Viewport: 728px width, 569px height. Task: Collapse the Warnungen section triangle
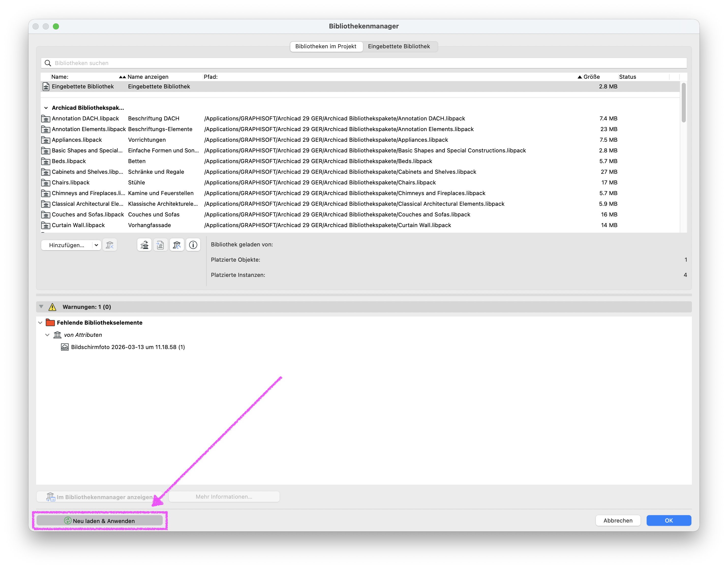click(x=41, y=307)
